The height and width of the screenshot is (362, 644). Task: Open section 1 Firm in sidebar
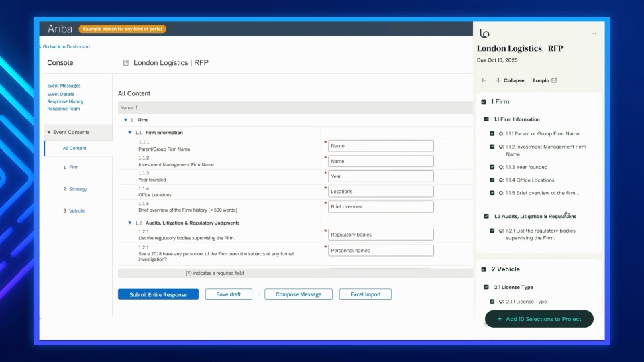click(74, 167)
